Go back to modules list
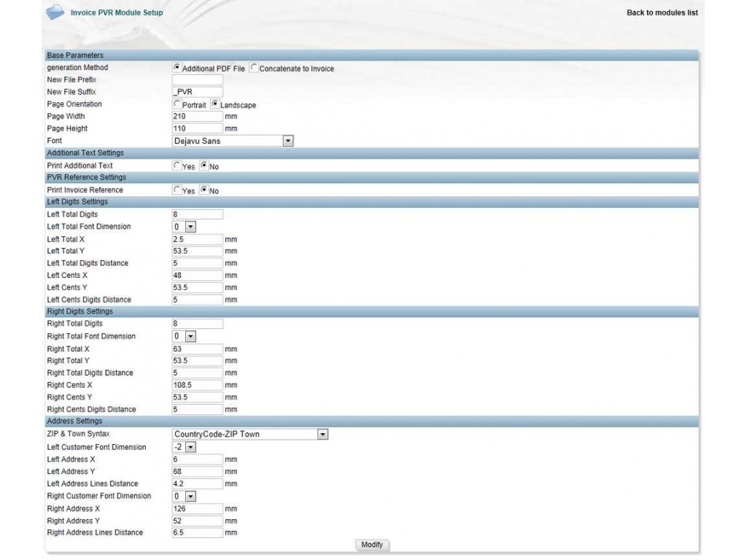Screen dimensions: 747x560 tap(662, 13)
